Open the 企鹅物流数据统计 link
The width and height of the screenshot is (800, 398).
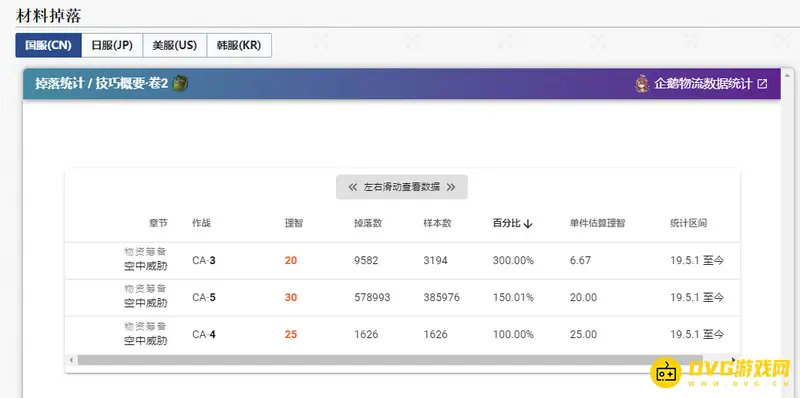click(x=703, y=84)
